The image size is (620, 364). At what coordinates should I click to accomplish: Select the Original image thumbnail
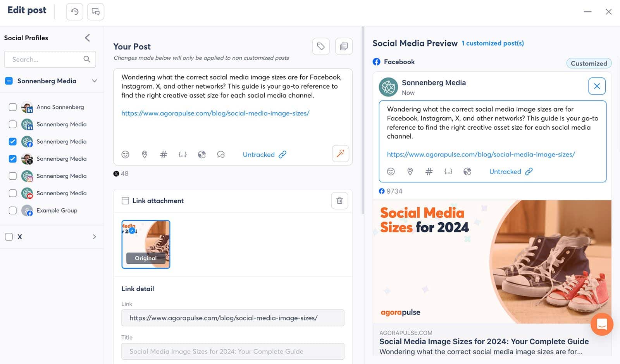click(146, 244)
